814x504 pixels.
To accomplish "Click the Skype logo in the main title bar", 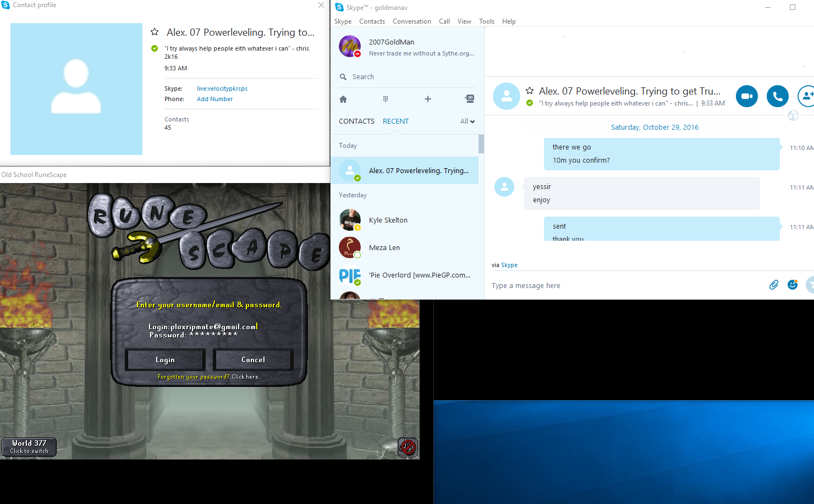I will [339, 7].
